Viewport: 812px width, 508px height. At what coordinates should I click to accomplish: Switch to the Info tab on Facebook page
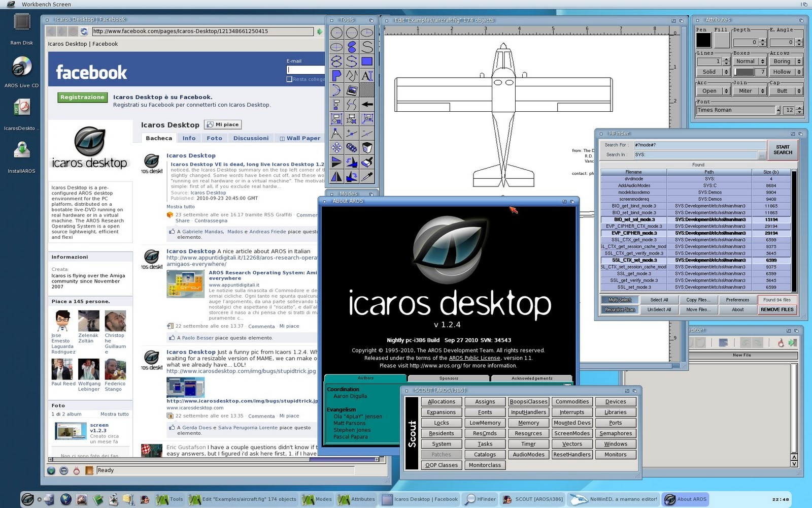[x=189, y=138]
